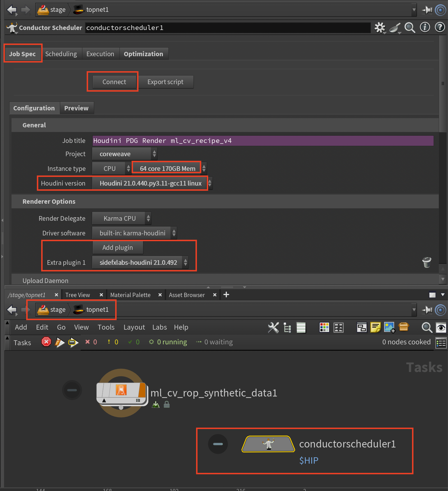The image size is (448, 491).
Task: Open the parameter gear settings menu
Action: (x=380, y=28)
